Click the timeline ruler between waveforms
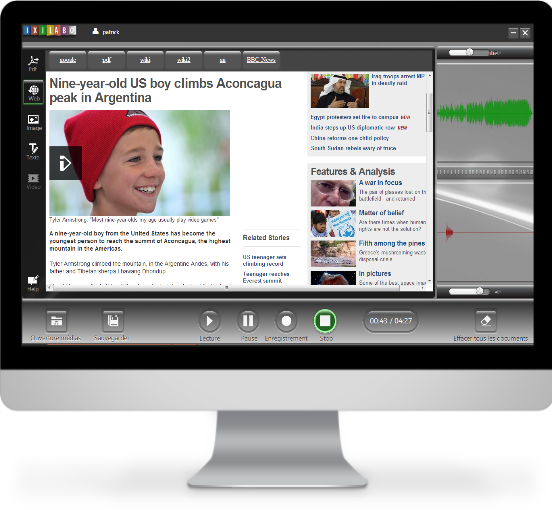The height and width of the screenshot is (510, 552). [x=485, y=172]
